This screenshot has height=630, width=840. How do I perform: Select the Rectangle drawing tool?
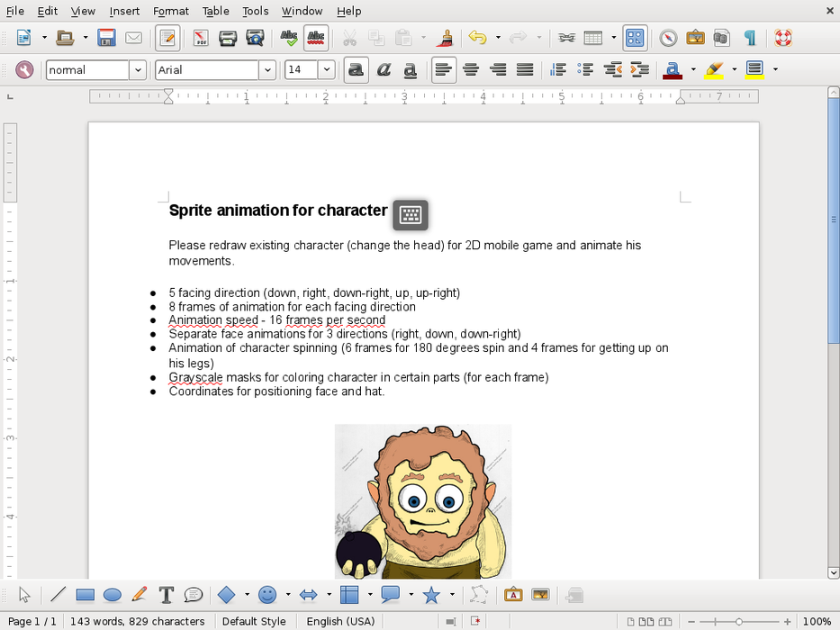pos(86,595)
